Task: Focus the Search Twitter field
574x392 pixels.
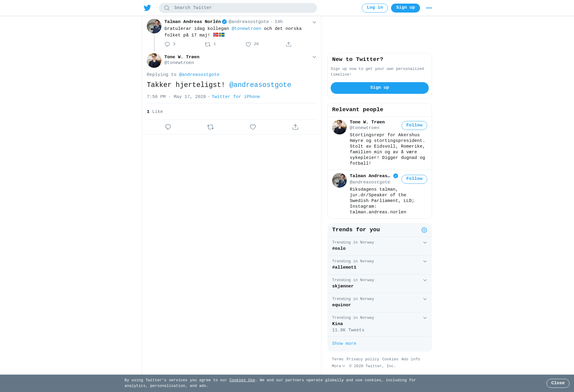Action: coord(238,8)
